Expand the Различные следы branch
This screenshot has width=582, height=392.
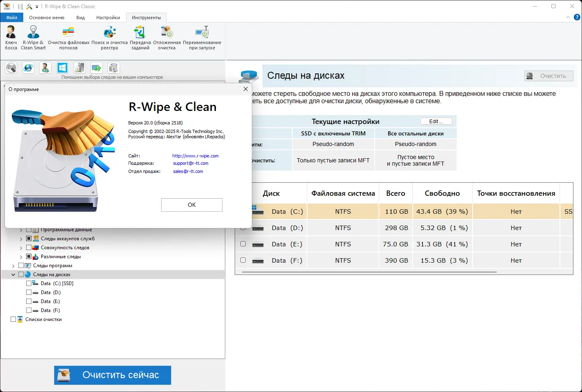(20, 256)
